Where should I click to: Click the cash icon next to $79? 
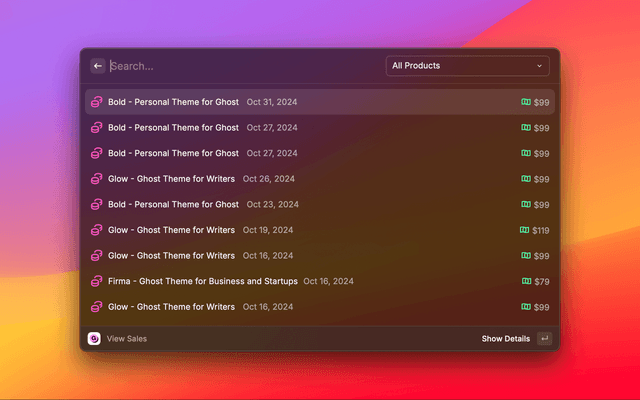(526, 281)
